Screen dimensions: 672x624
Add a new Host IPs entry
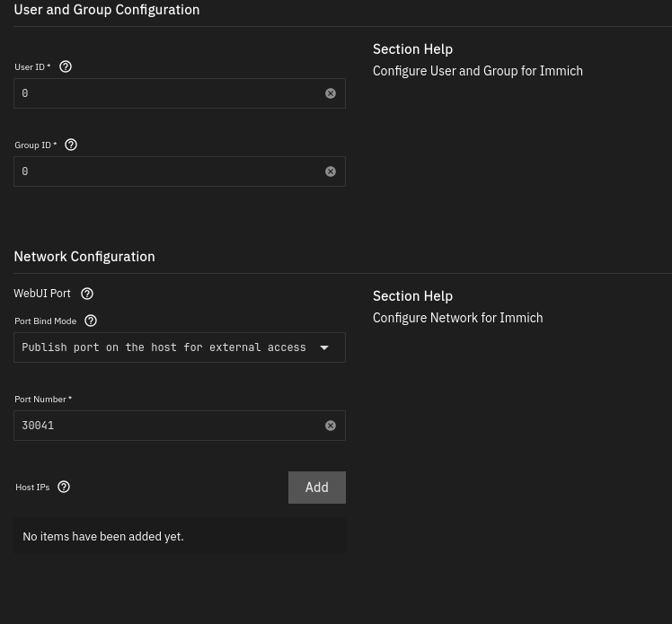pyautogui.click(x=316, y=488)
